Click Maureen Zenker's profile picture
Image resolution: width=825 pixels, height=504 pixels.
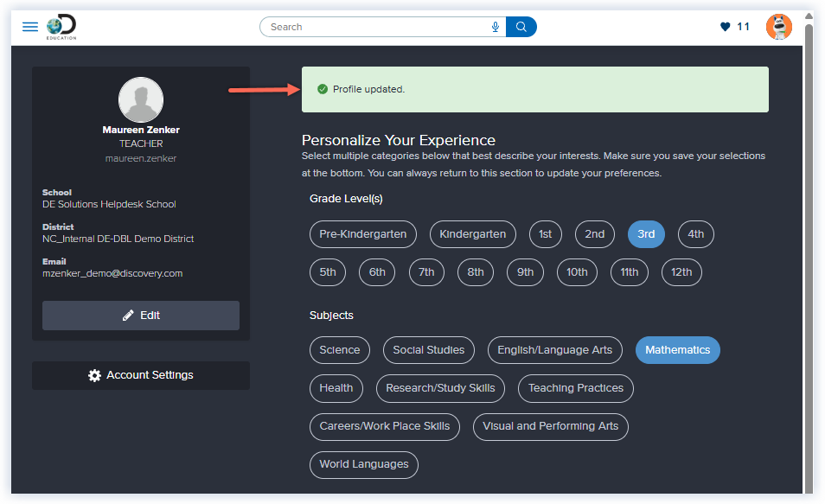tap(140, 99)
